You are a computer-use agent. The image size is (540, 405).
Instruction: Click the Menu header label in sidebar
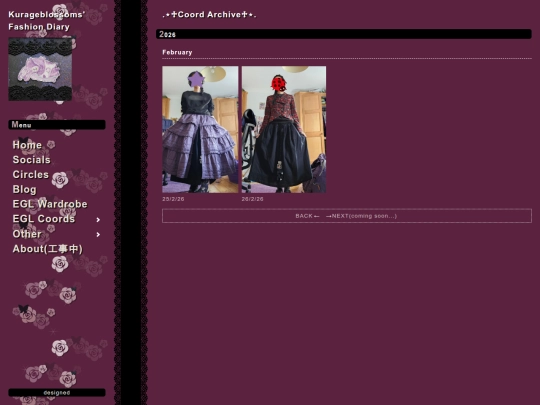[57, 125]
